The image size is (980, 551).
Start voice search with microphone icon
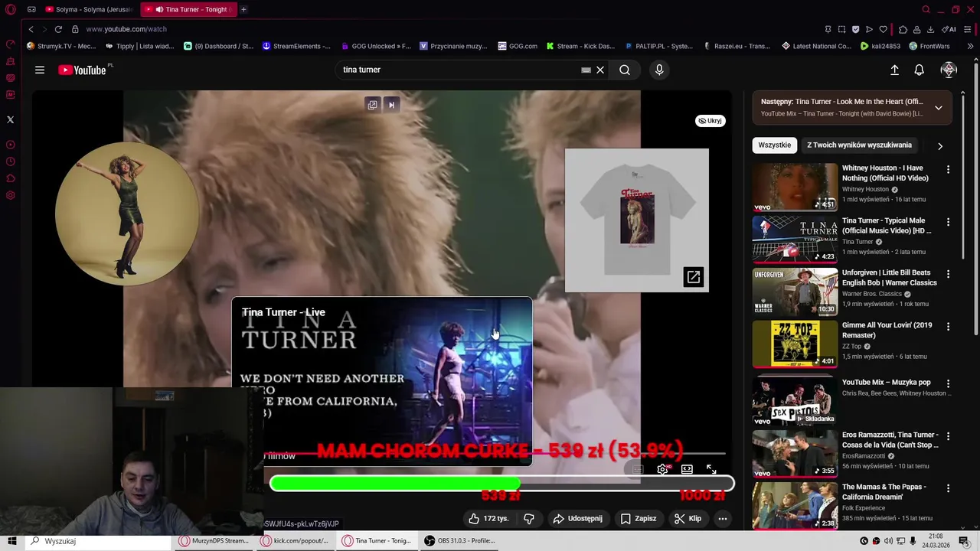click(659, 70)
